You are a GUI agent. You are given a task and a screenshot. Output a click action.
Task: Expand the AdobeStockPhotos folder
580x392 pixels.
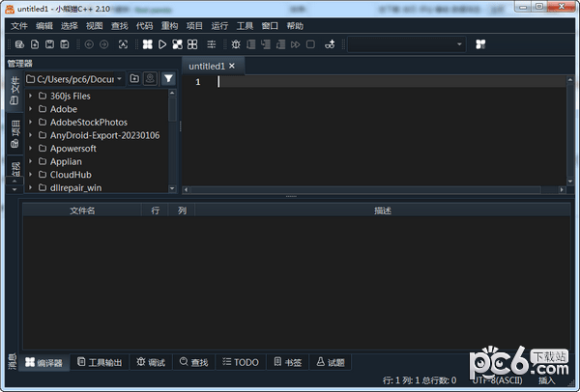(x=30, y=123)
